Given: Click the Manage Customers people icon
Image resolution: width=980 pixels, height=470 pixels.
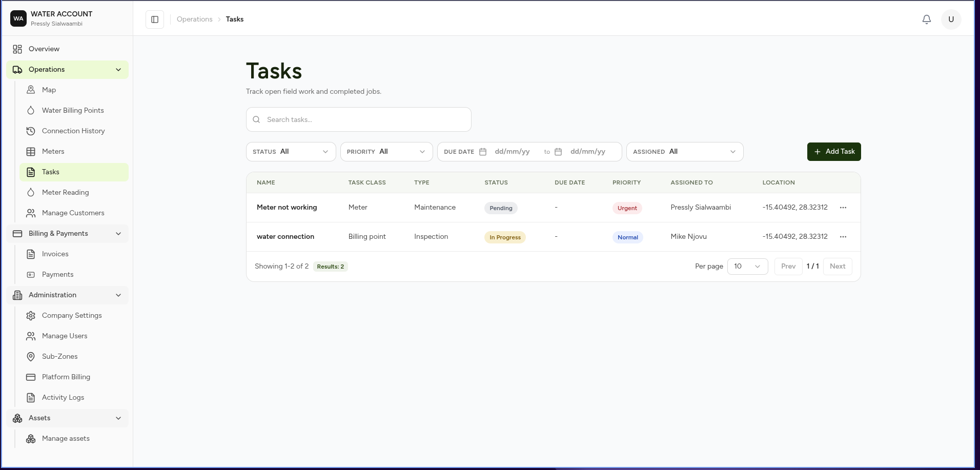Looking at the screenshot, I should click(x=31, y=213).
